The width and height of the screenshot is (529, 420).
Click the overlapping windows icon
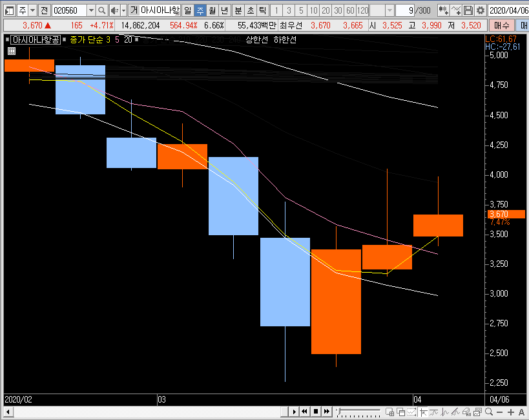[x=401, y=412]
